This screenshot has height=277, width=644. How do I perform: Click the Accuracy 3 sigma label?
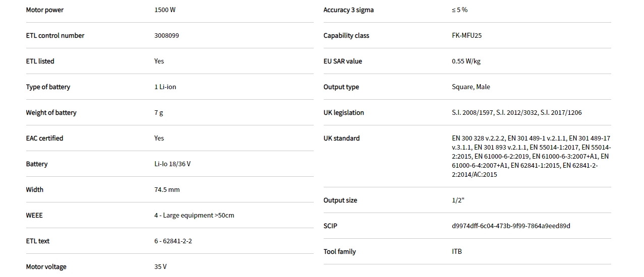tap(348, 10)
